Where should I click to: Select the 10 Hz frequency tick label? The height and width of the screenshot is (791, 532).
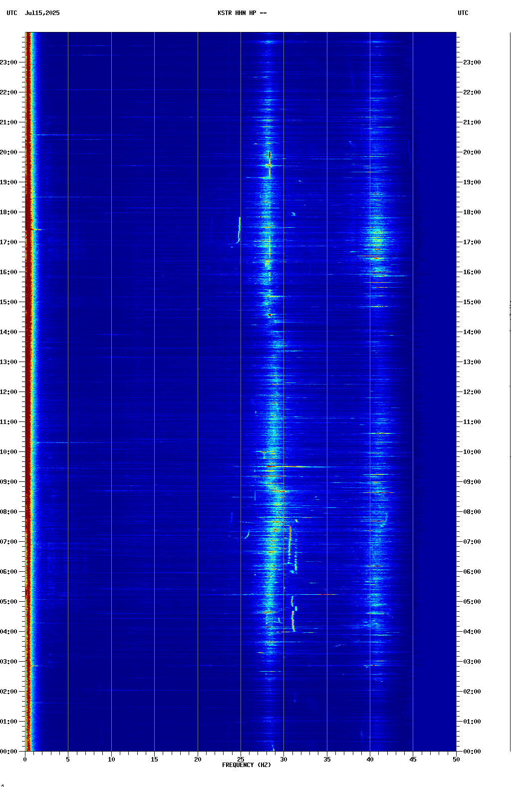click(111, 760)
